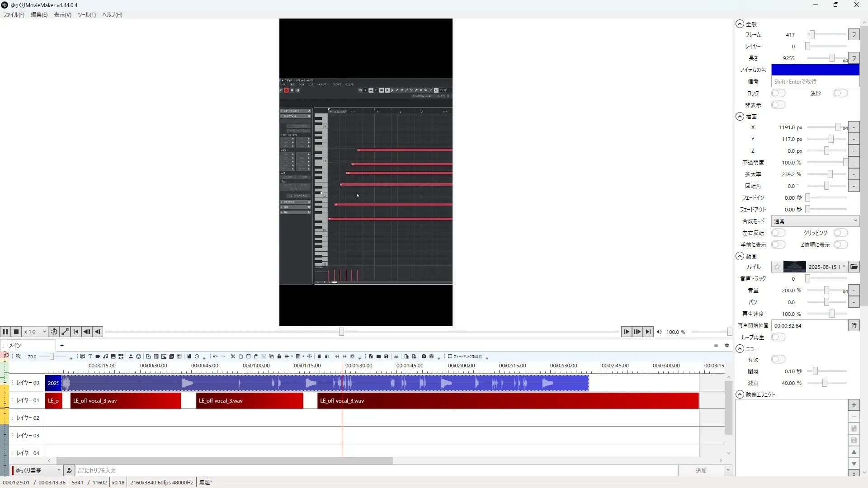Viewport: 868px width, 488px height.
Task: Open the ファイル(F) menu
Action: (x=14, y=14)
